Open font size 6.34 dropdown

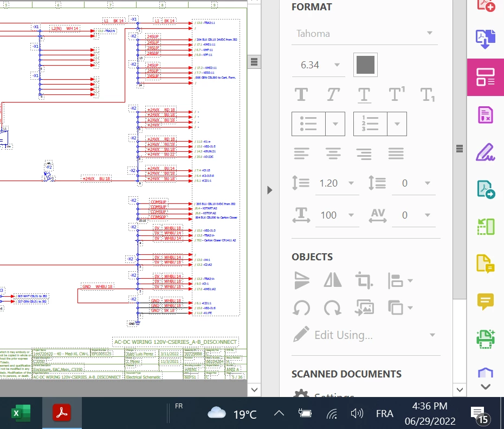pos(337,65)
